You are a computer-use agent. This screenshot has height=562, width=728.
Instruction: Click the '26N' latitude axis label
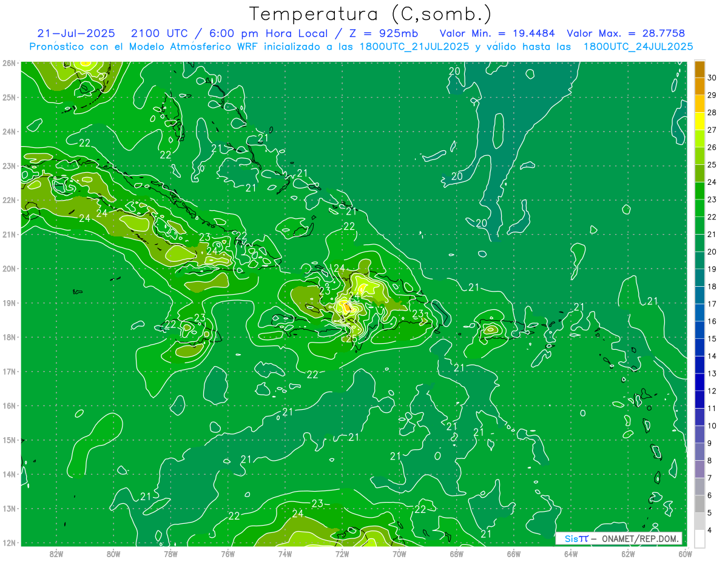tap(8, 63)
